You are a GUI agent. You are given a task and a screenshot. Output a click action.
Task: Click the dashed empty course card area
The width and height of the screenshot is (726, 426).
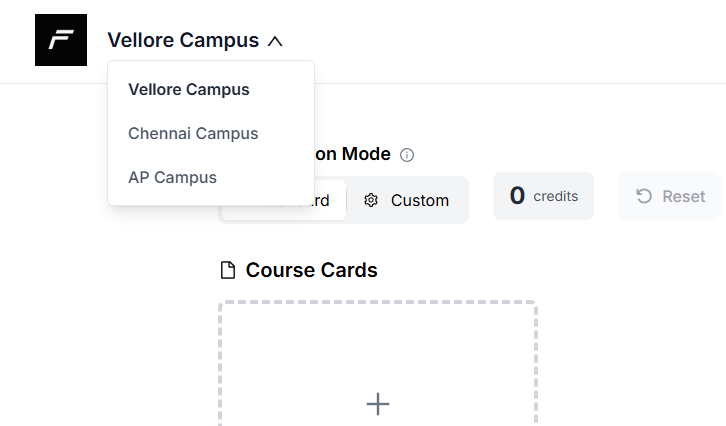click(x=378, y=363)
